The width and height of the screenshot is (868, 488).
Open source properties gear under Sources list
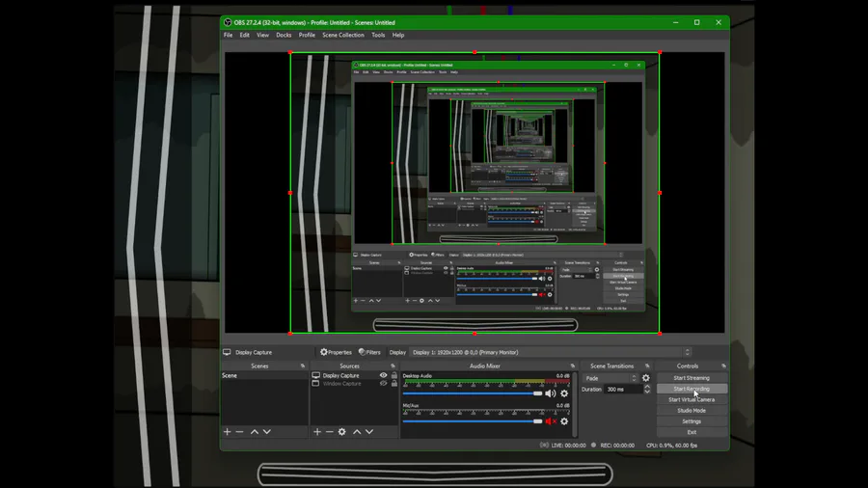click(x=342, y=431)
